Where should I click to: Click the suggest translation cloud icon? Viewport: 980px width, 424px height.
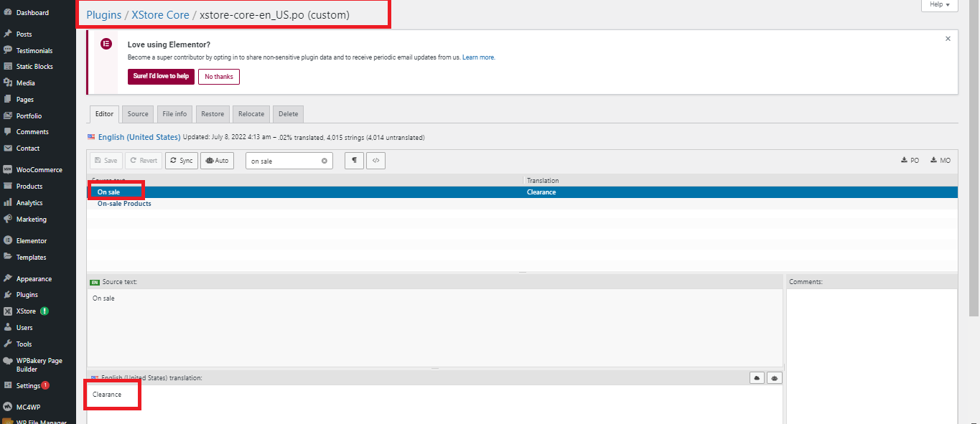click(757, 378)
